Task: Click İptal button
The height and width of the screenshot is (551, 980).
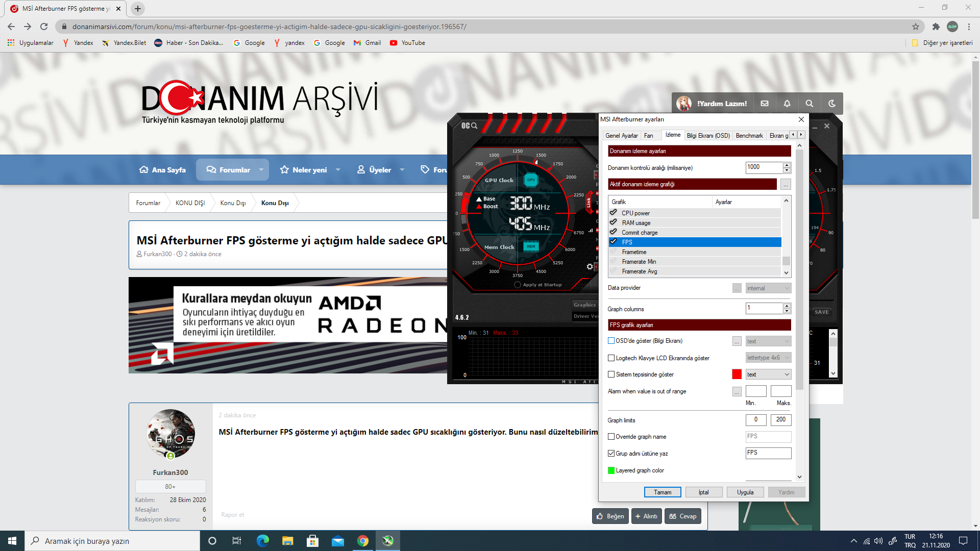Action: pos(704,492)
